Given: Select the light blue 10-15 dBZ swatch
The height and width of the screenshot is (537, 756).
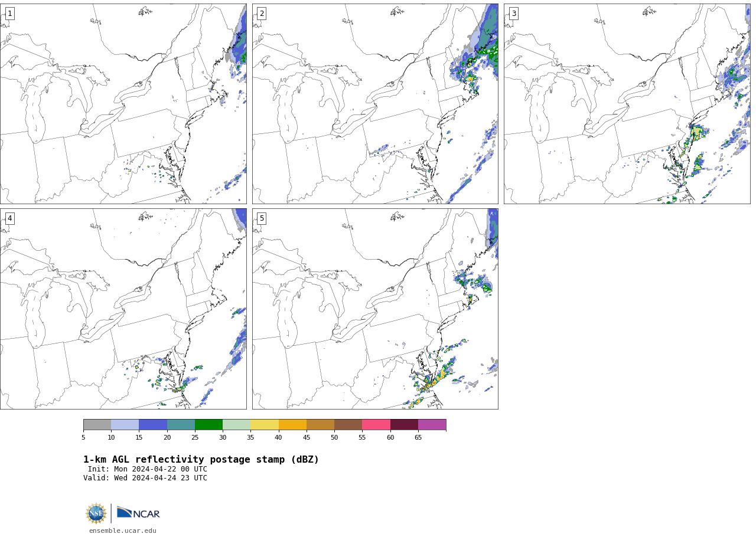Looking at the screenshot, I should (125, 425).
